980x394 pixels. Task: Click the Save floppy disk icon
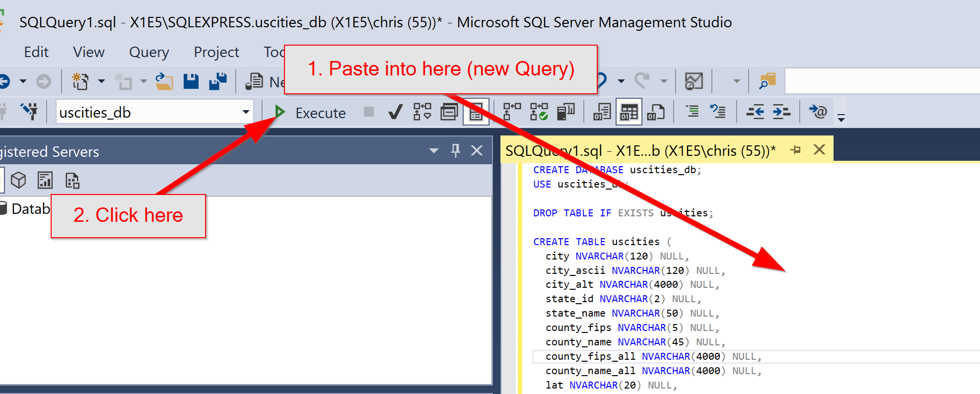point(191,81)
